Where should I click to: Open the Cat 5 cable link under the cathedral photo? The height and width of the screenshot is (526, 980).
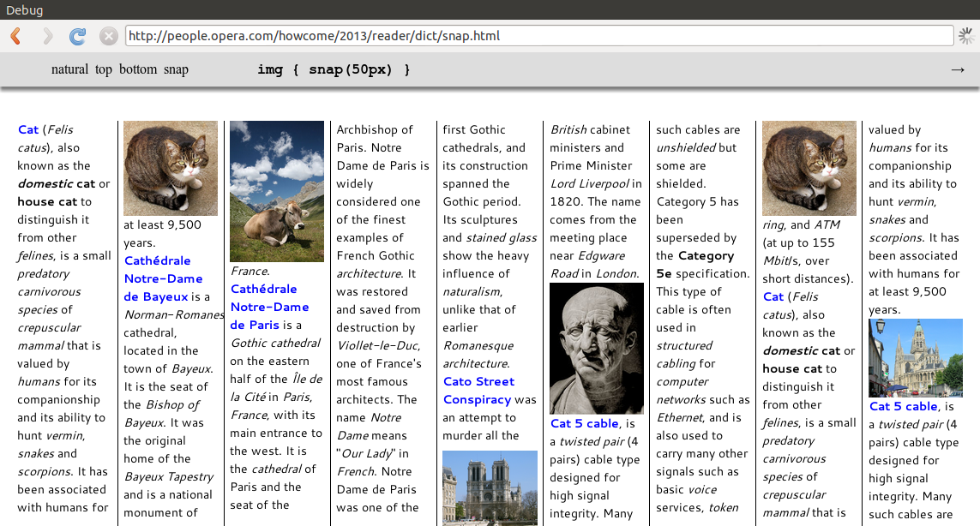coord(903,406)
